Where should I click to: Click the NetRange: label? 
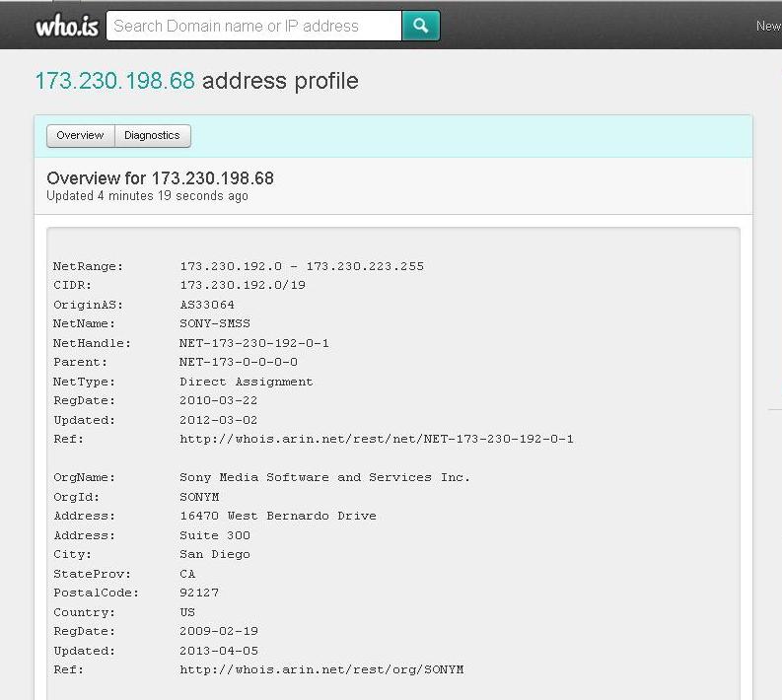[88, 266]
